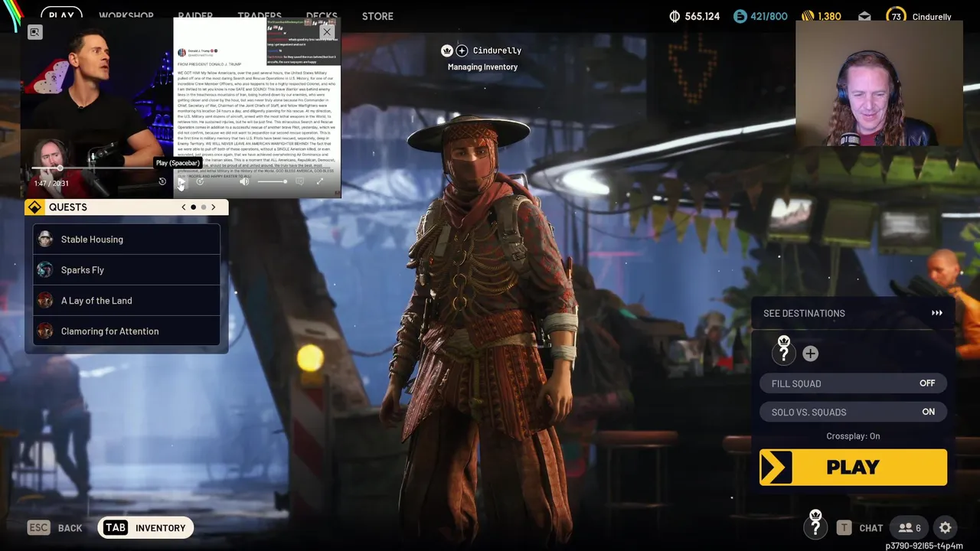Go to next quests page arrow
Image resolution: width=980 pixels, height=551 pixels.
(214, 207)
